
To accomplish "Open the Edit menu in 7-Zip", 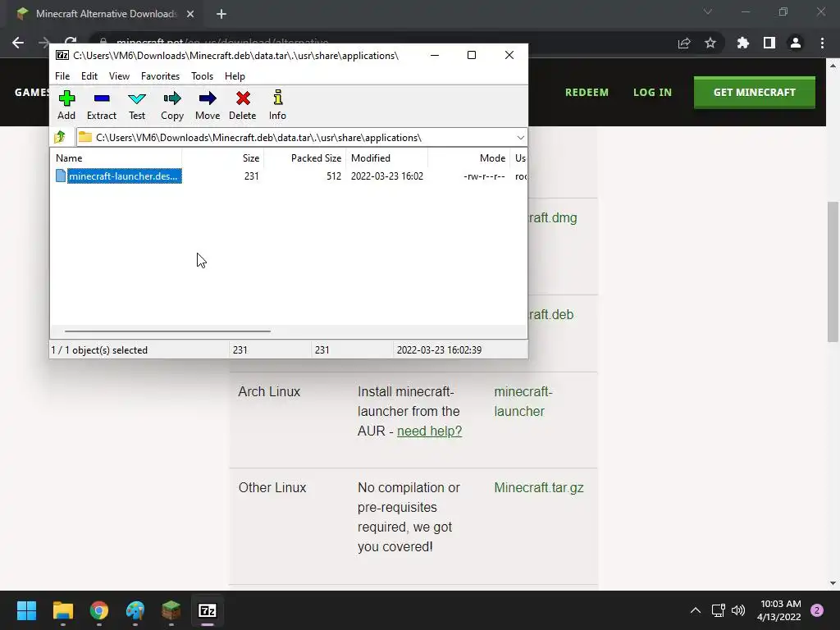I will 89,76.
